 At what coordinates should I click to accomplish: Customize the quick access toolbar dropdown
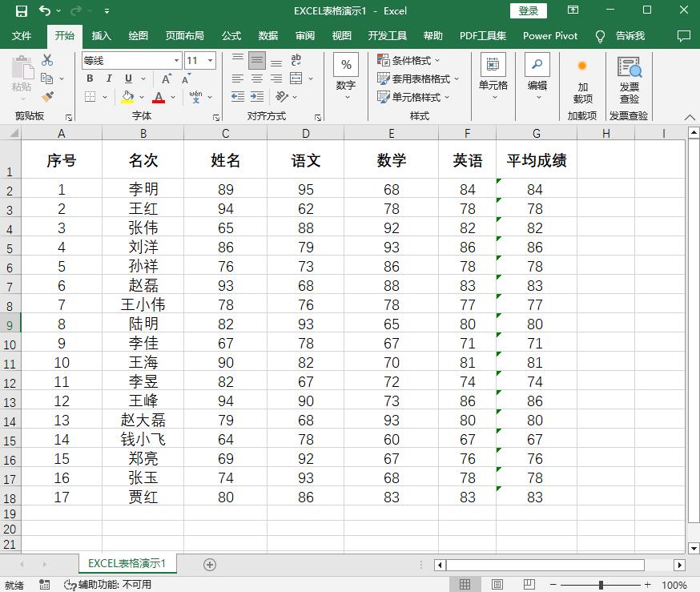click(x=107, y=10)
